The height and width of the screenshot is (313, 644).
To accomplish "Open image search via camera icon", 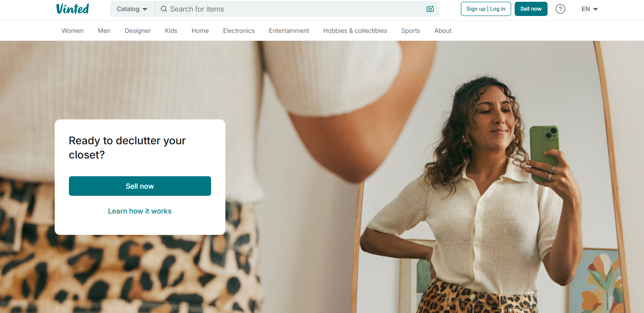I will [x=430, y=9].
